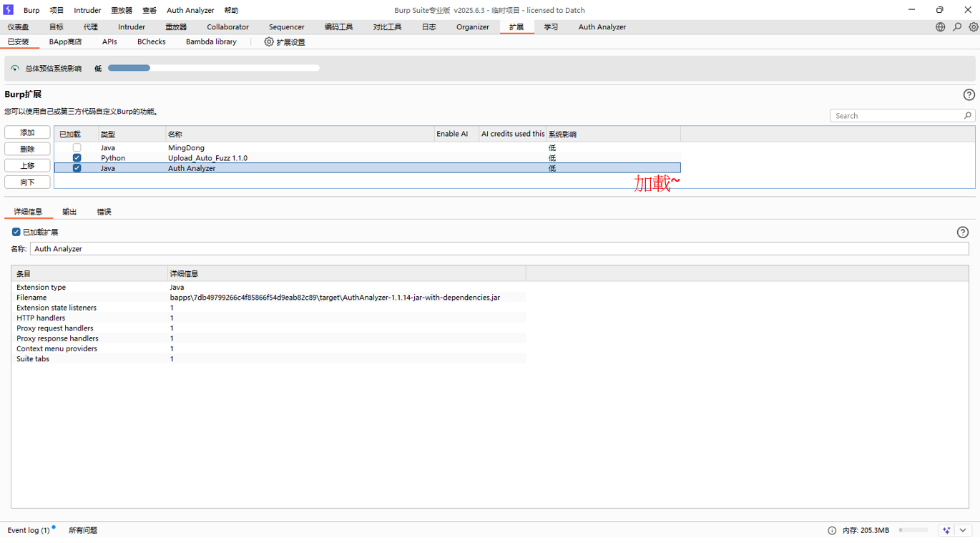Switch to the 编码工具 tab
980x543 pixels.
point(338,26)
